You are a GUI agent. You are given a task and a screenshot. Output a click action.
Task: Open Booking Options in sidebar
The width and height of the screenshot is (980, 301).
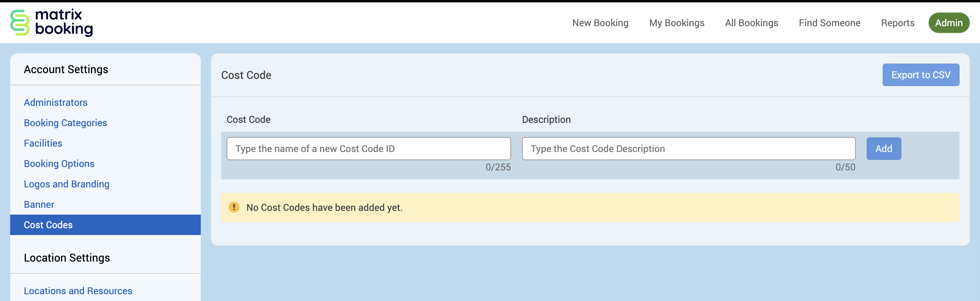coord(59,163)
